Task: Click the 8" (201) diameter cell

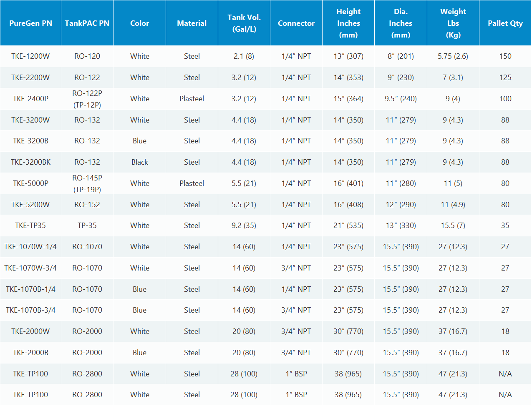Action: click(401, 56)
